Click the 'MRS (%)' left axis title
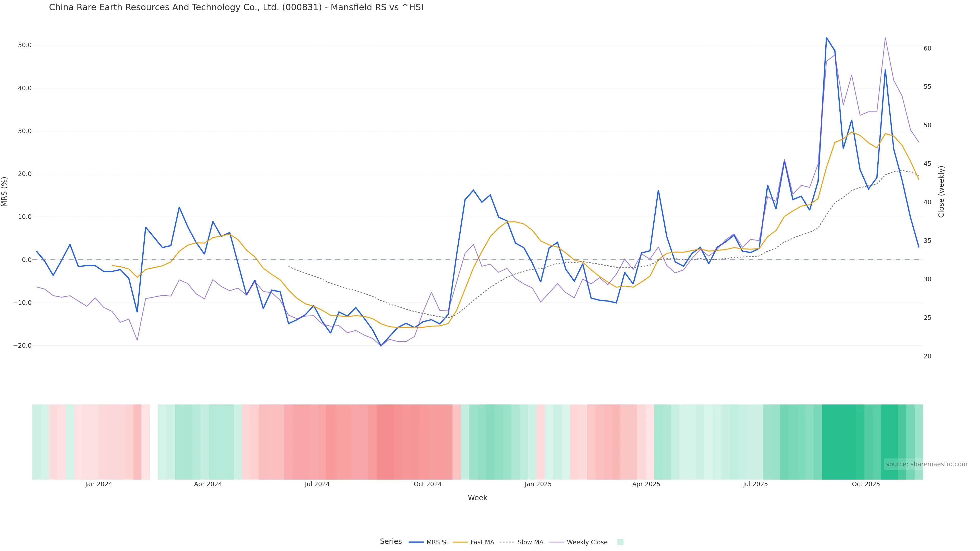The width and height of the screenshot is (980, 551). 5,191
